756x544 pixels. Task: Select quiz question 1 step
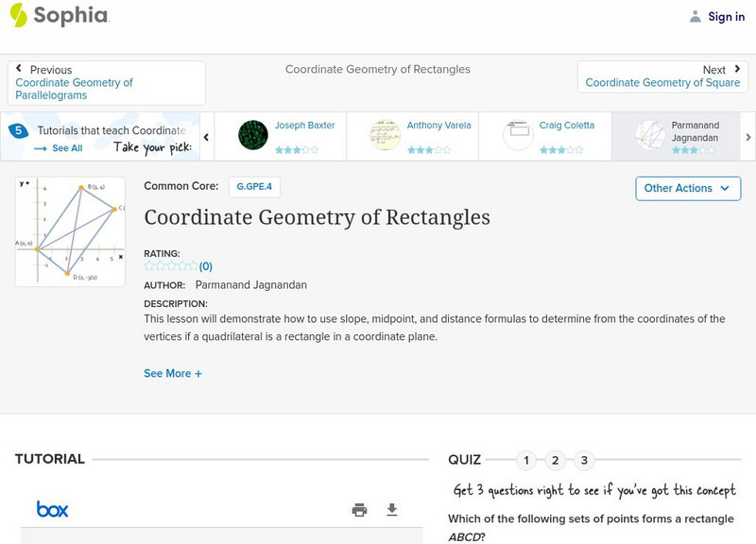pos(527,461)
